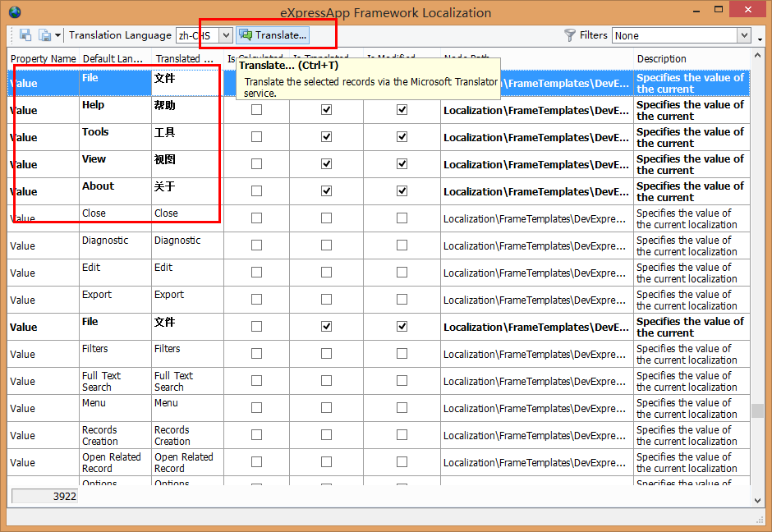Select "Filters" in the Translated column
This screenshot has width=772, height=532.
click(x=187, y=354)
